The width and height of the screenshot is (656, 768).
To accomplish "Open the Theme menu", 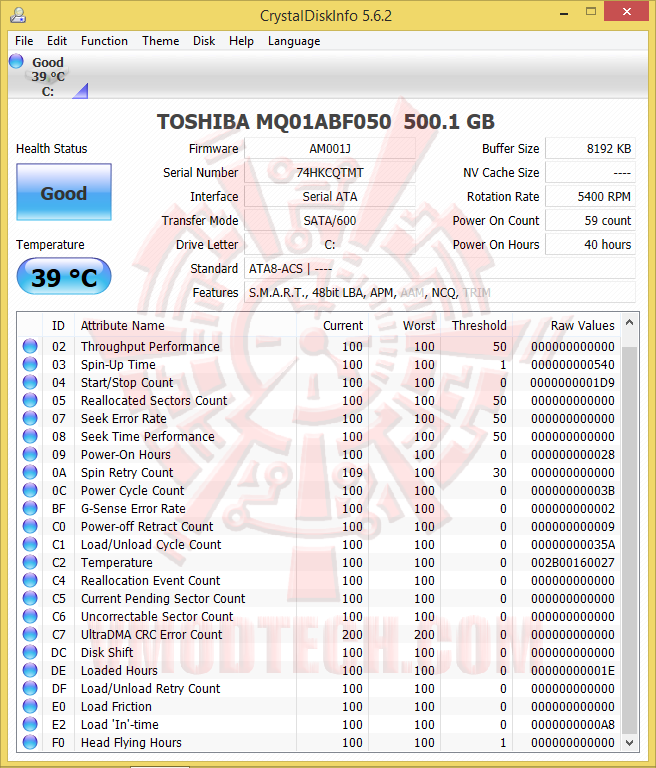I will (x=161, y=41).
